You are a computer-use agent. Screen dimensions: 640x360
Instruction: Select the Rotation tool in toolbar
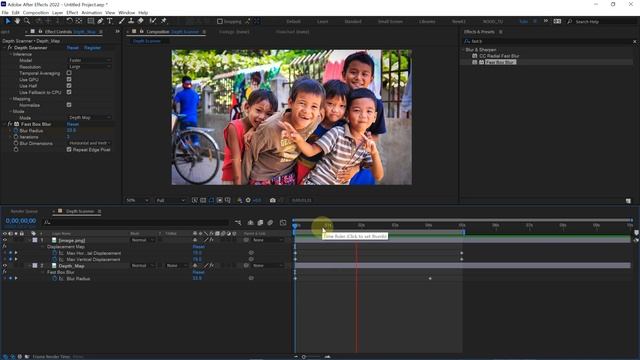(x=69, y=21)
